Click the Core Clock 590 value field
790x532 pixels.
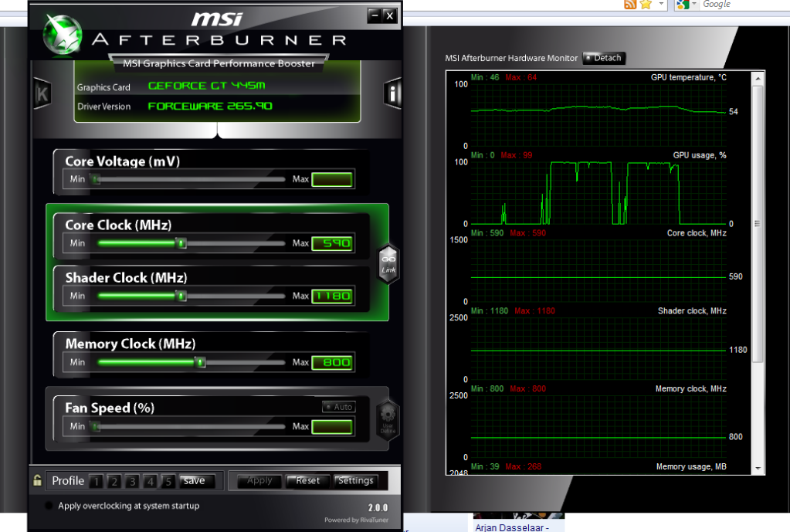click(332, 244)
